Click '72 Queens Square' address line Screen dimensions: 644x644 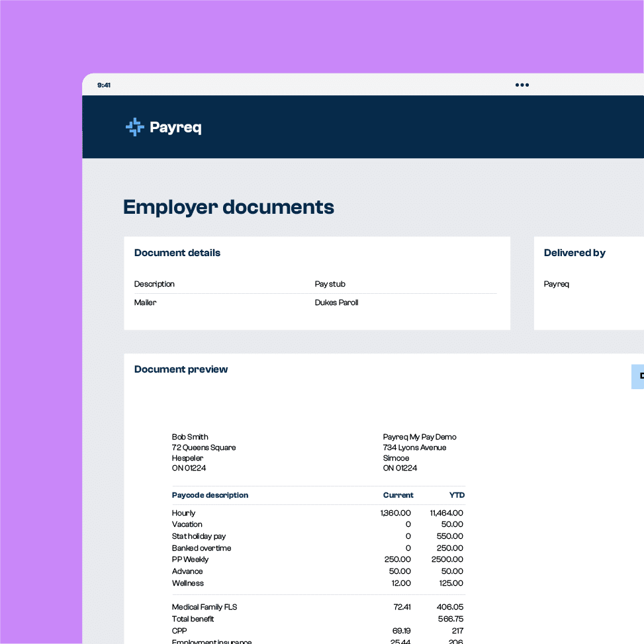204,447
